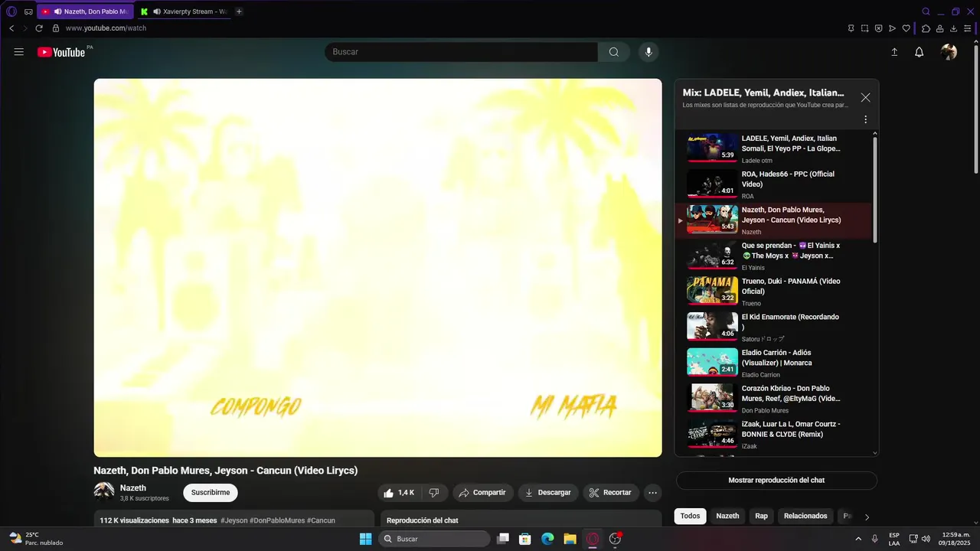Open more actions ellipsis below video

coord(652,493)
